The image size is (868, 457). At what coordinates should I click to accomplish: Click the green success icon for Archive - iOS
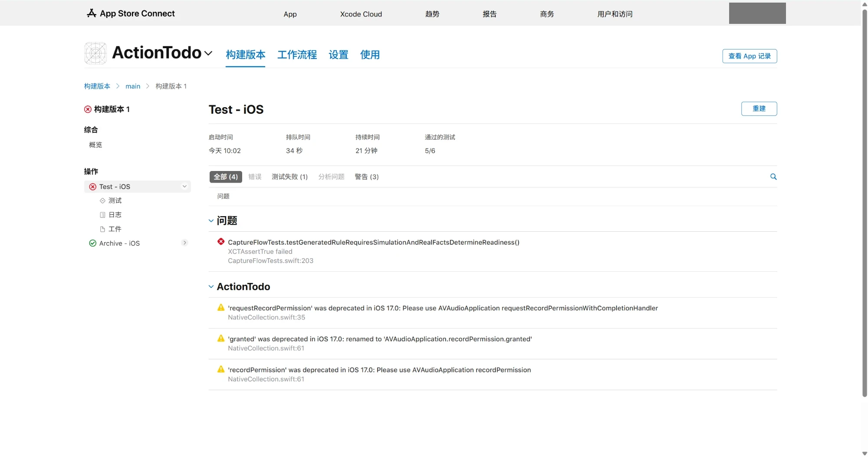pyautogui.click(x=92, y=243)
